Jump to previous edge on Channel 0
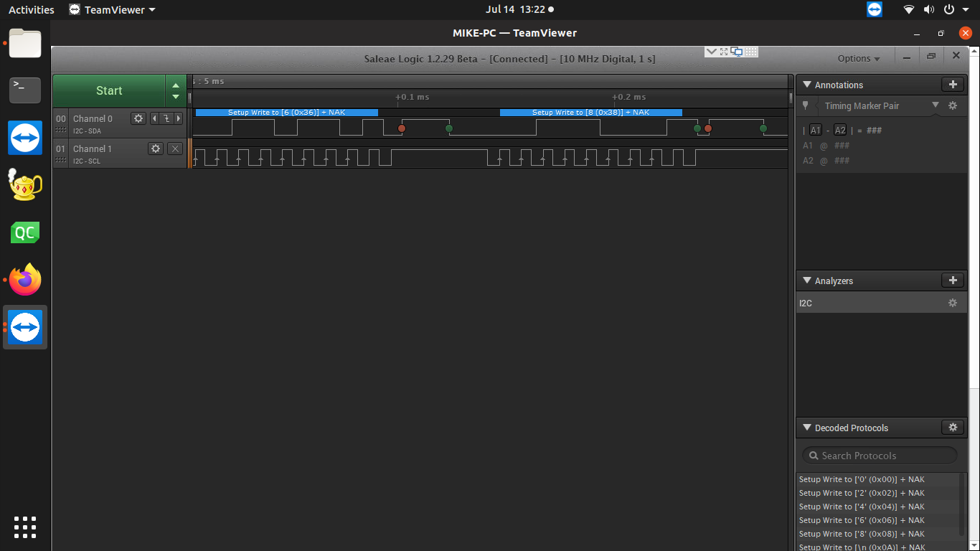Viewport: 980px width, 551px height. (x=154, y=118)
